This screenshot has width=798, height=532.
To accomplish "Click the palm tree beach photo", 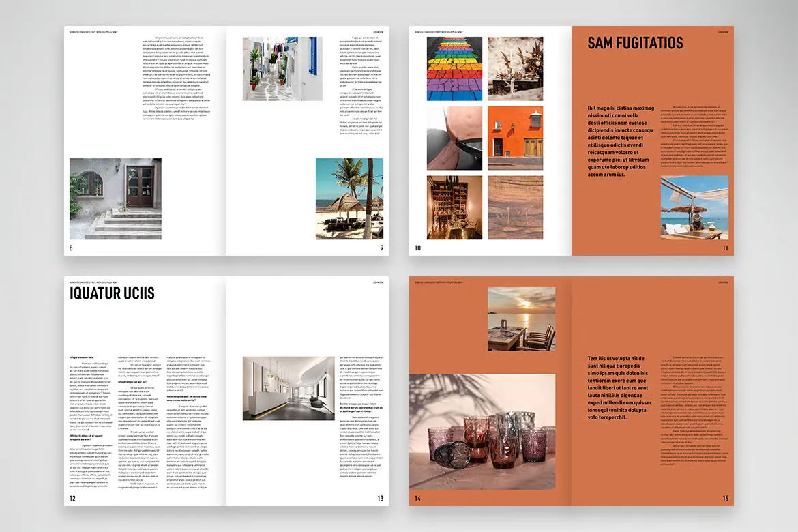I will click(350, 198).
